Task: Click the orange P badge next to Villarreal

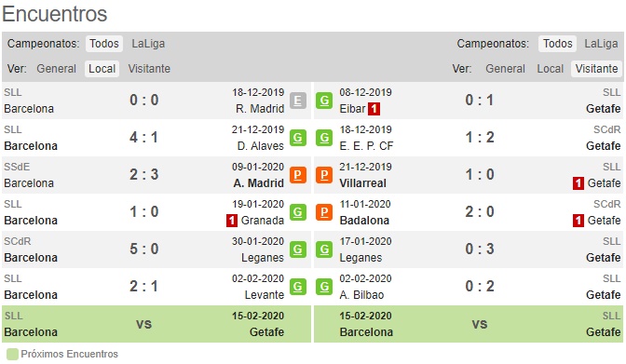Action: point(324,175)
